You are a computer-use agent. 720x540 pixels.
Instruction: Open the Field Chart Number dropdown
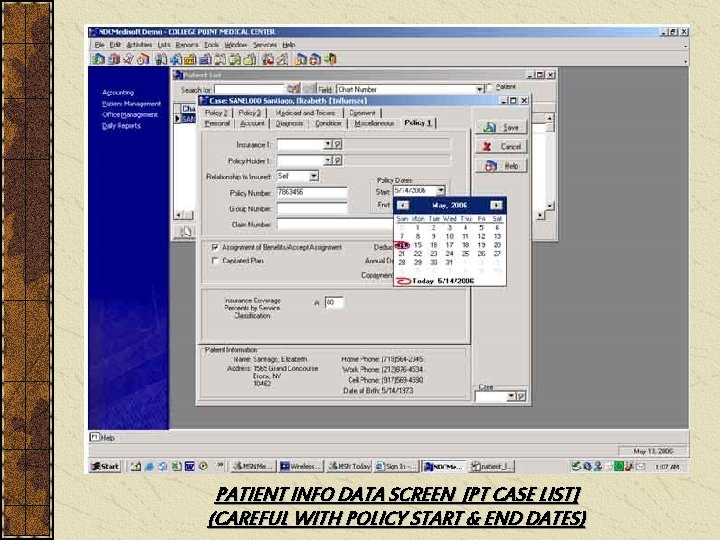[479, 89]
